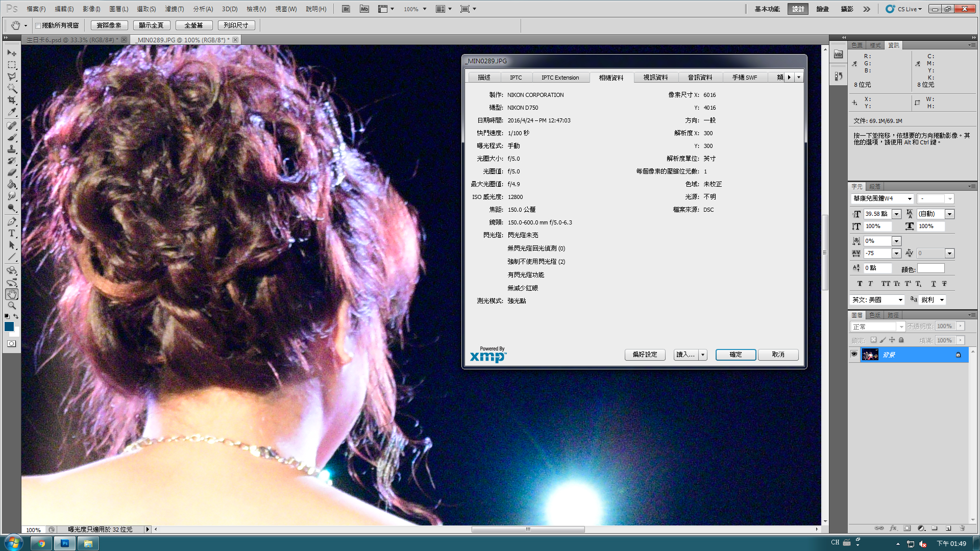
Task: Select the Eraser tool
Action: [x=12, y=172]
